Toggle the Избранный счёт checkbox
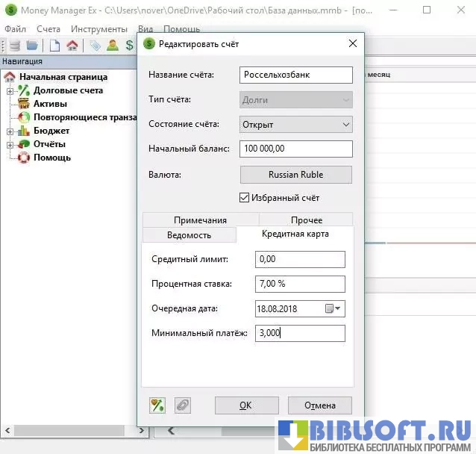Viewport: 476px width, 454px height. (244, 198)
